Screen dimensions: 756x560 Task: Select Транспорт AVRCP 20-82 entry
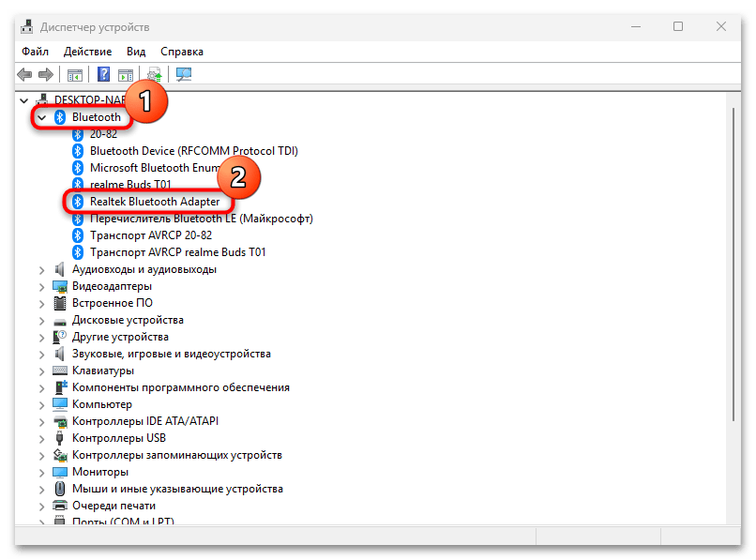[151, 235]
